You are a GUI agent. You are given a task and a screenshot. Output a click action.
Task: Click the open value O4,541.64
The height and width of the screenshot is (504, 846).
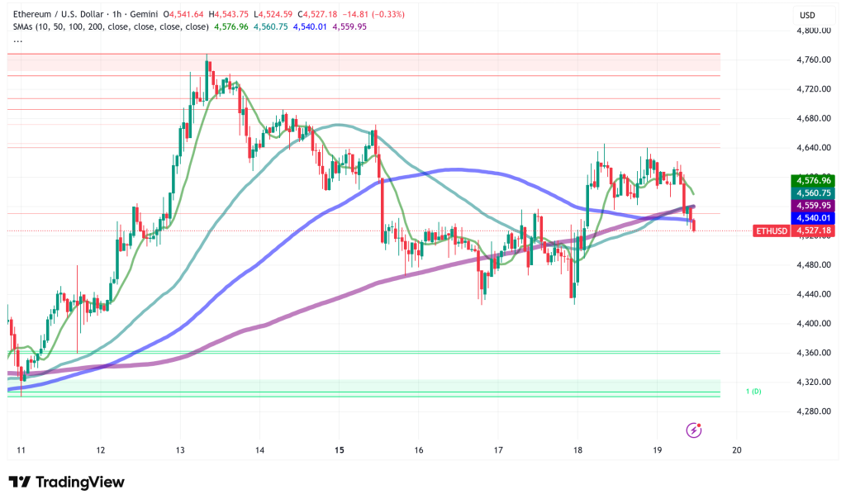pos(183,14)
